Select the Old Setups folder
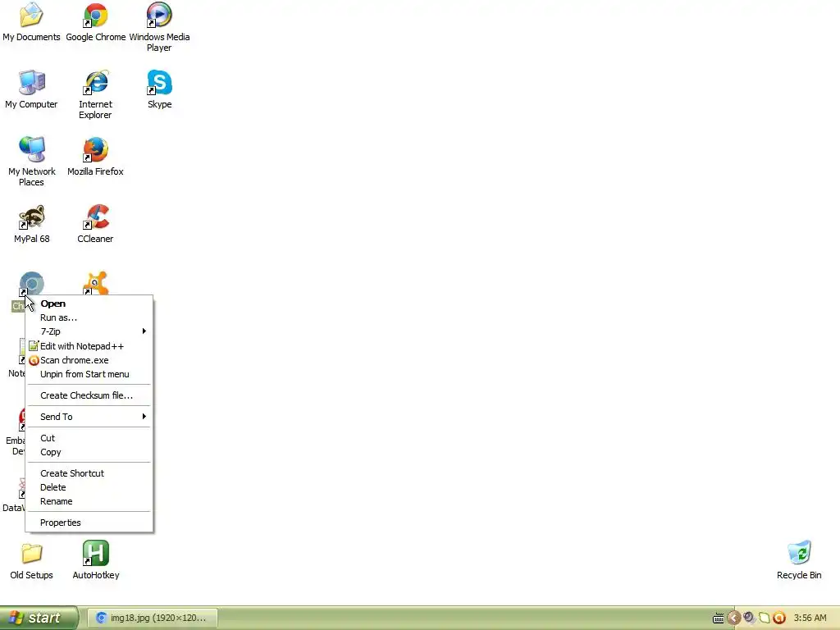 pos(32,561)
